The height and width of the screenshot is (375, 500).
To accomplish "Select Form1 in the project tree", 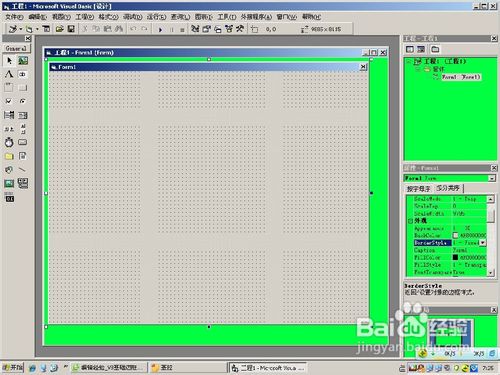I will (461, 77).
